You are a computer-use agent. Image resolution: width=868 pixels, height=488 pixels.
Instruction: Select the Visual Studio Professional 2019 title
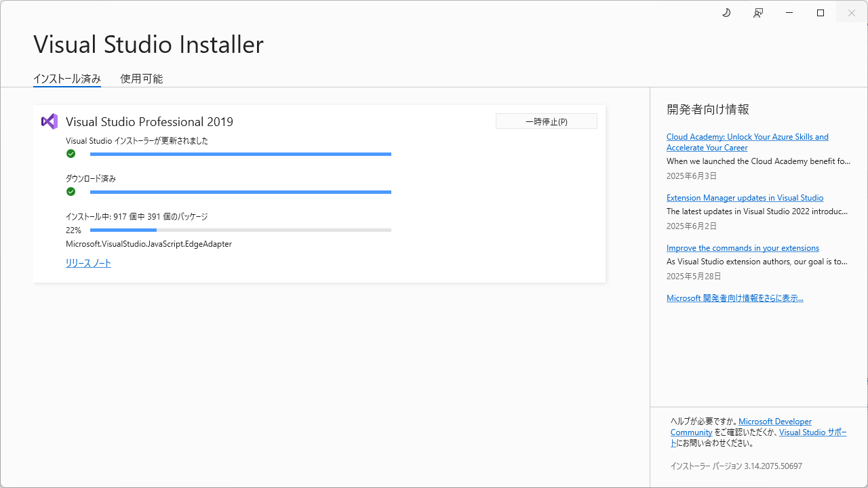click(149, 121)
